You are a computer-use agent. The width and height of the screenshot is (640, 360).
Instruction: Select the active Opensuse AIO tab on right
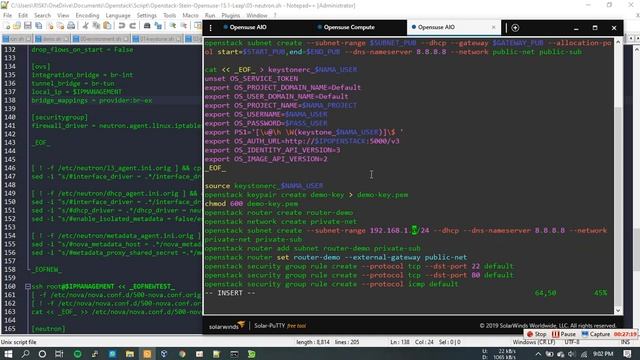pyautogui.click(x=453, y=27)
